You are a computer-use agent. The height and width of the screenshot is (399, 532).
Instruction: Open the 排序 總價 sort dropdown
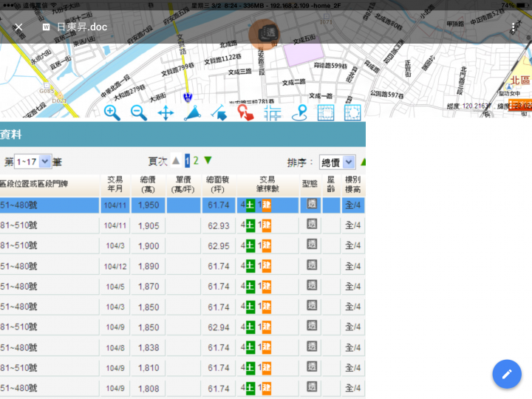click(x=337, y=163)
